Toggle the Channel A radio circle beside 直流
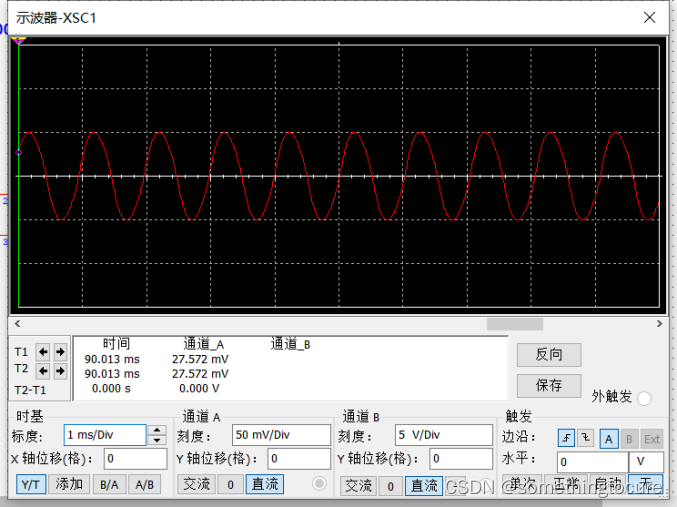Screen dimensions: 677x507 coord(319,483)
